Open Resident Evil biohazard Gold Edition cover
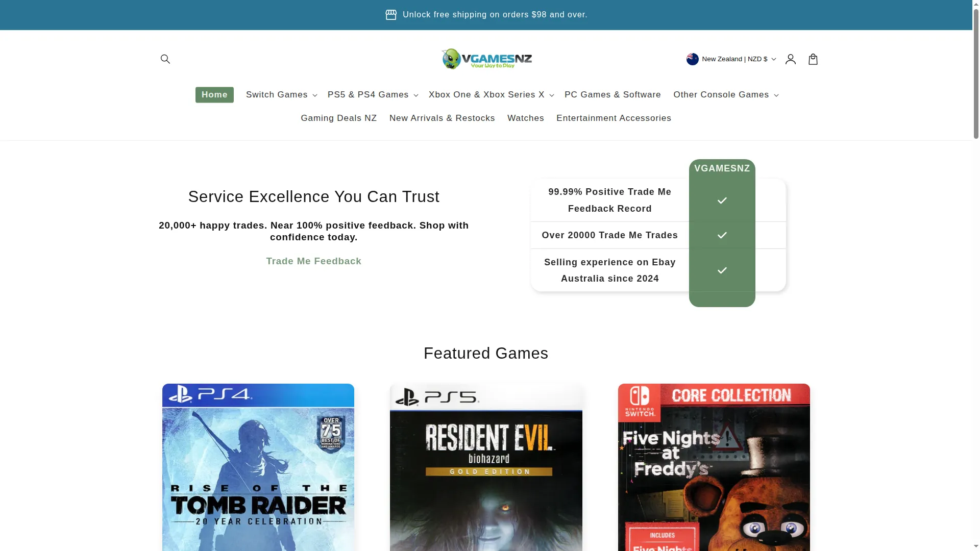 click(x=486, y=467)
